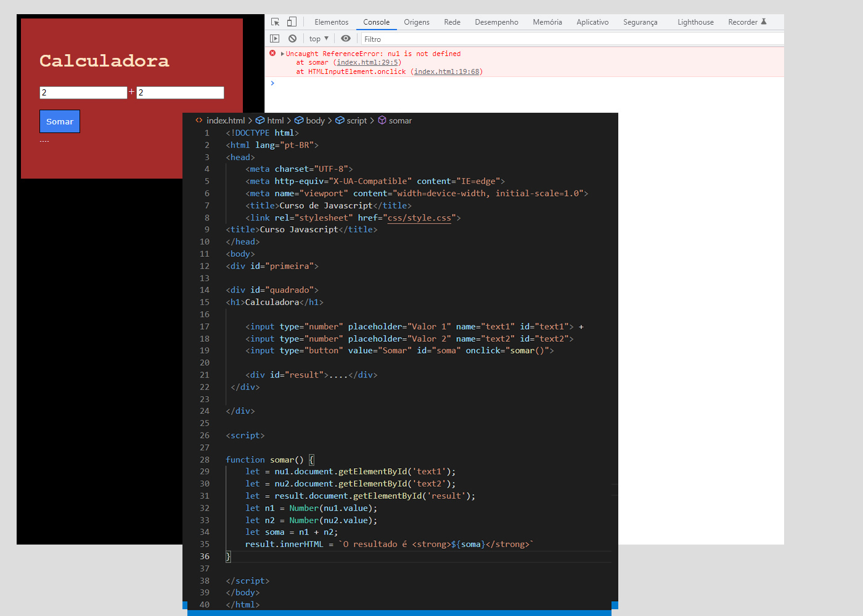Click the <!DOCTYPE html> line
The width and height of the screenshot is (863, 616).
263,132
